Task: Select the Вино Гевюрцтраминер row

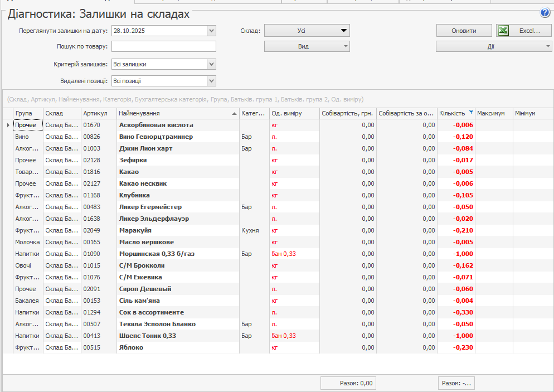Action: pyautogui.click(x=156, y=137)
